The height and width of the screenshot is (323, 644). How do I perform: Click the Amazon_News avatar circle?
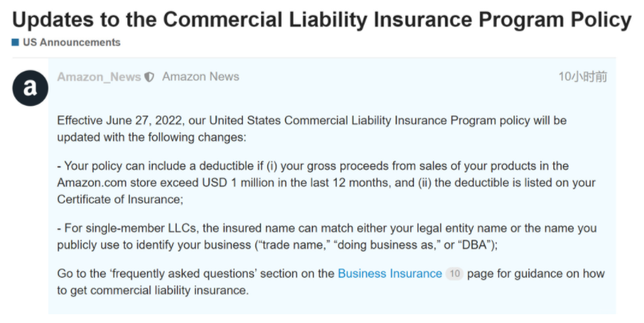pos(30,89)
